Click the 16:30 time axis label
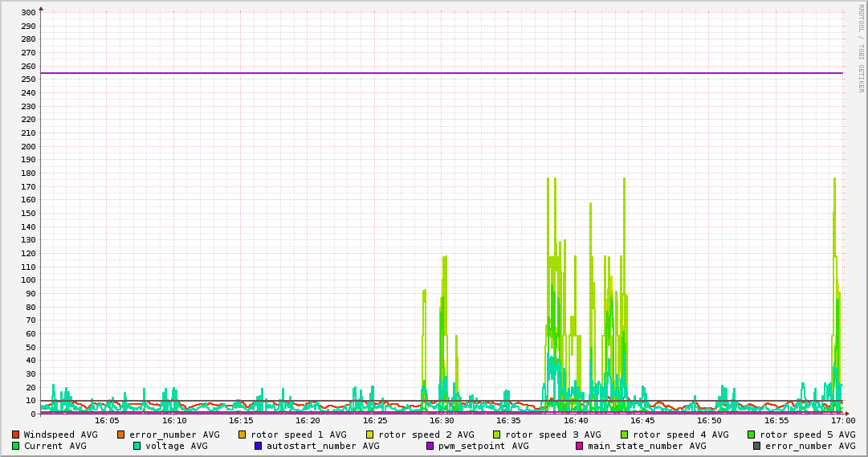The image size is (868, 457). tap(442, 420)
